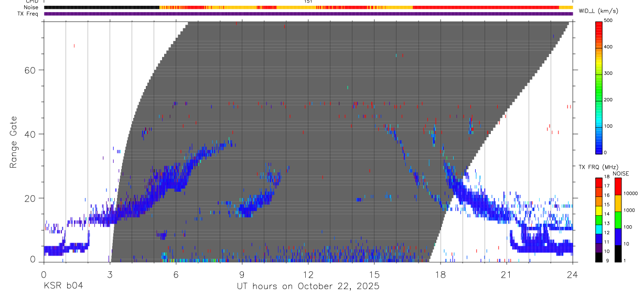Click the cyan segment of TX FRQ colorbar

click(598, 228)
